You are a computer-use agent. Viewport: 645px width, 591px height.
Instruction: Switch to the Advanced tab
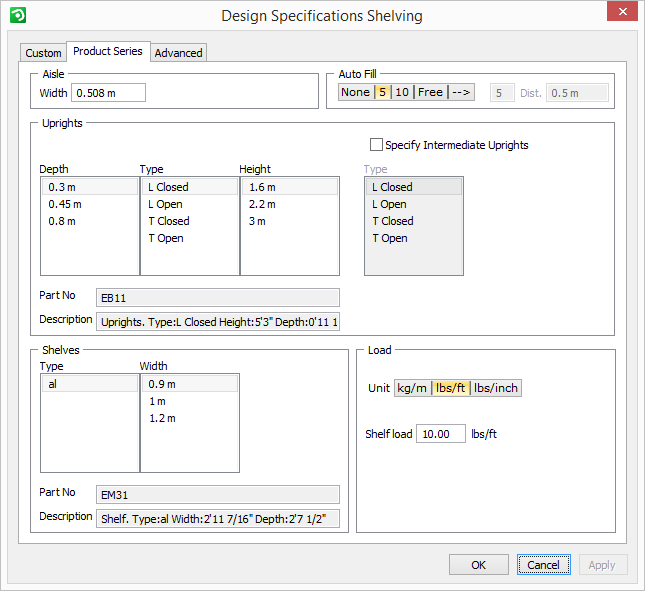(179, 53)
